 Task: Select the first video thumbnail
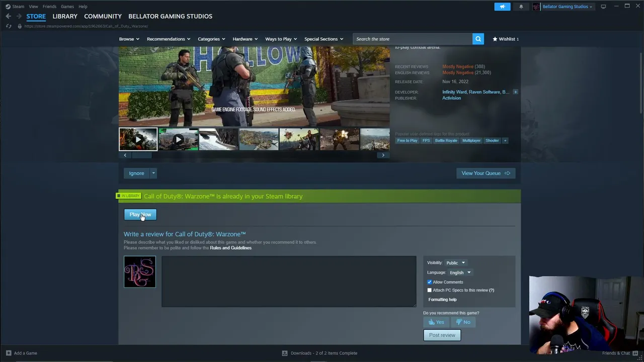tap(138, 139)
